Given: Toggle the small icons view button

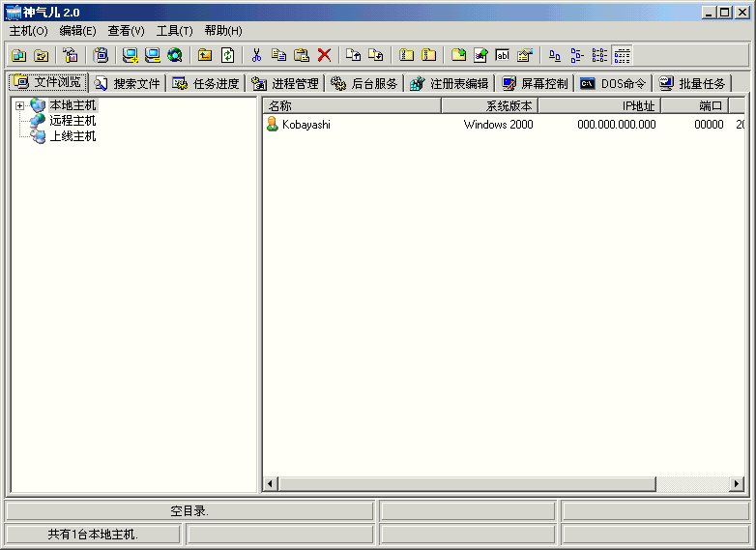Looking at the screenshot, I should pyautogui.click(x=577, y=56).
